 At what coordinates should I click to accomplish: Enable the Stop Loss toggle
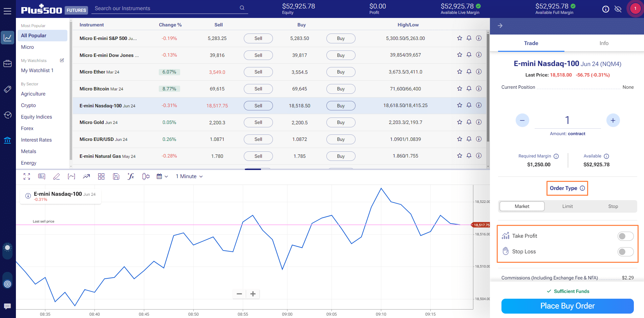[x=625, y=252]
